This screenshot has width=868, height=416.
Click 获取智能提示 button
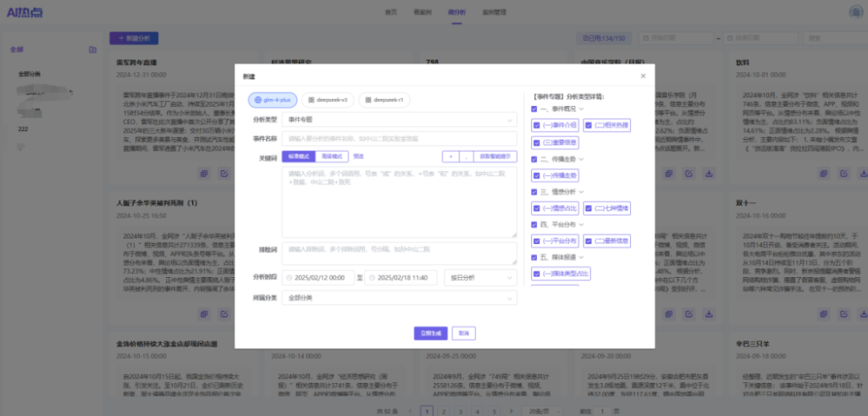pos(495,157)
